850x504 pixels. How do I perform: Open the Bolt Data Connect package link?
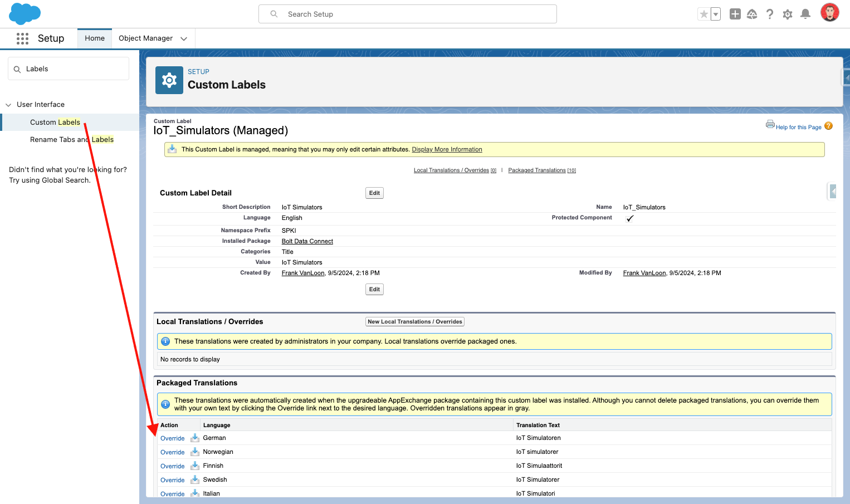coord(307,241)
